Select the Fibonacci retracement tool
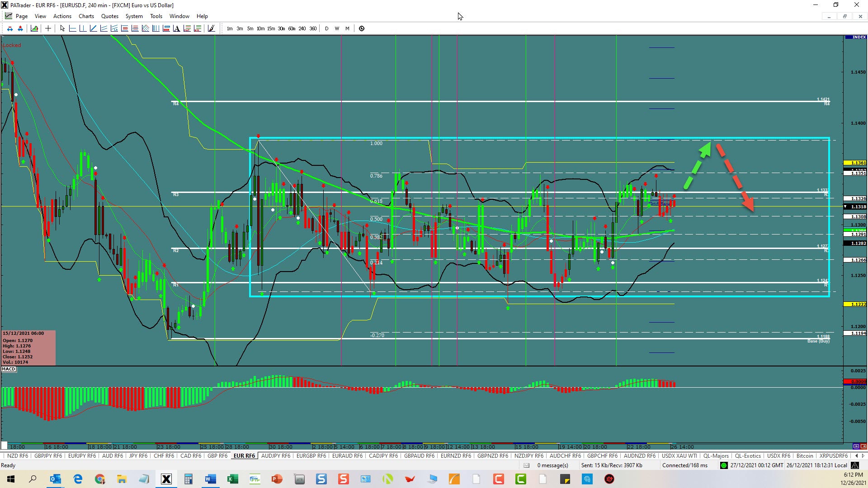This screenshot has width=868, height=488. click(x=124, y=28)
